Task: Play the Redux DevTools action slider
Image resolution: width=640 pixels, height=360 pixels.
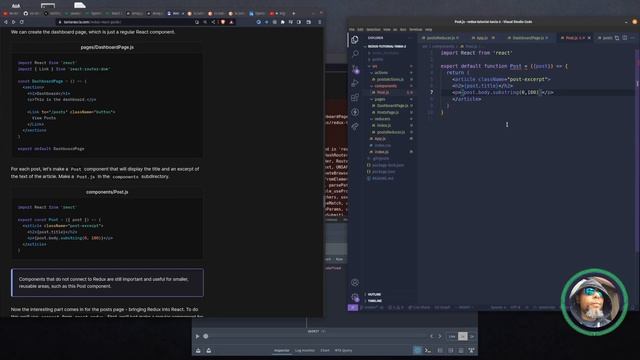Action: coord(197,336)
